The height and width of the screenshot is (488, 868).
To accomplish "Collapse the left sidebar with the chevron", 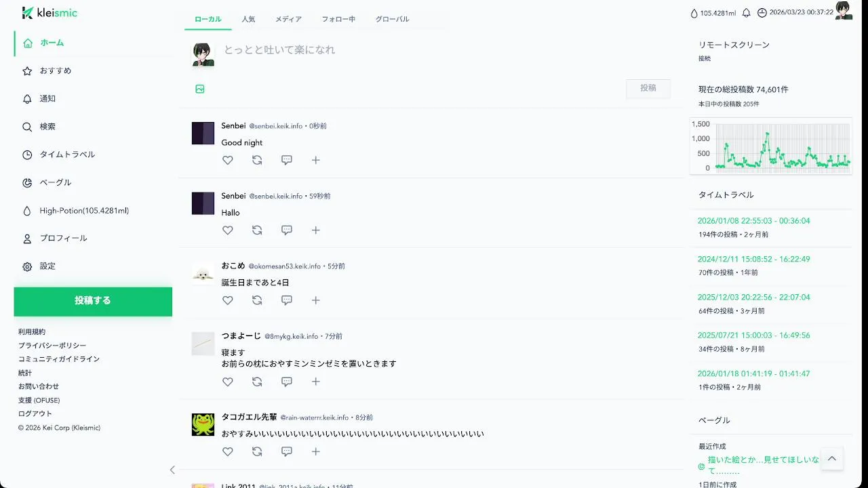I will pyautogui.click(x=172, y=470).
